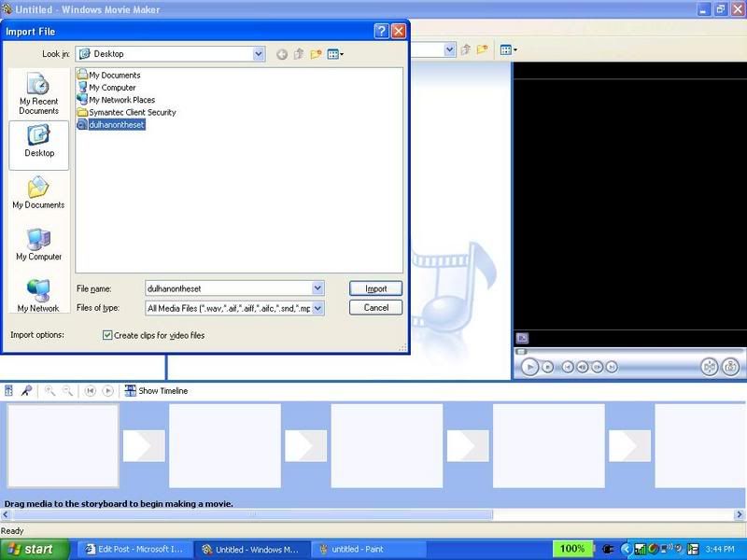Click small icon below preview monitor
This screenshot has width=747, height=560.
pos(522,338)
